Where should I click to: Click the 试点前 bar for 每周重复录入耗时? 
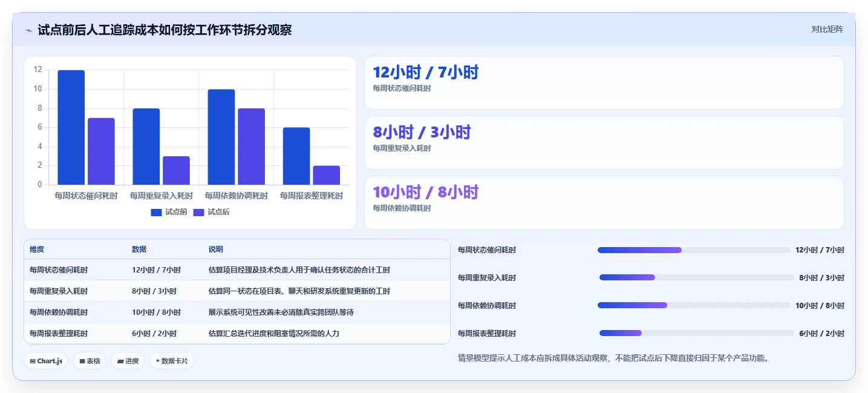146,147
